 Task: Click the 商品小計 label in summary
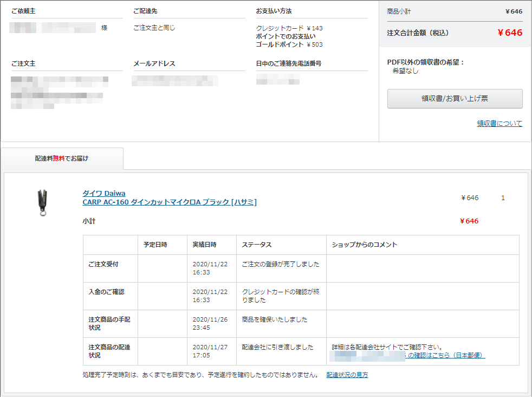point(399,11)
